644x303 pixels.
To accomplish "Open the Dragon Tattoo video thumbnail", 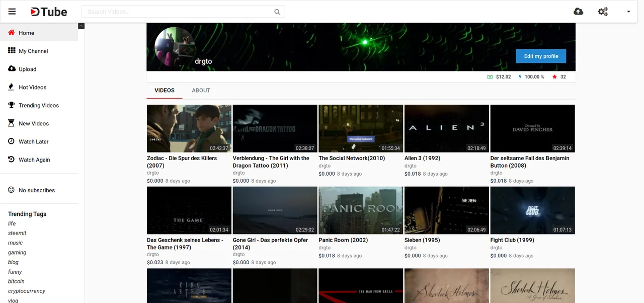I will tap(275, 128).
